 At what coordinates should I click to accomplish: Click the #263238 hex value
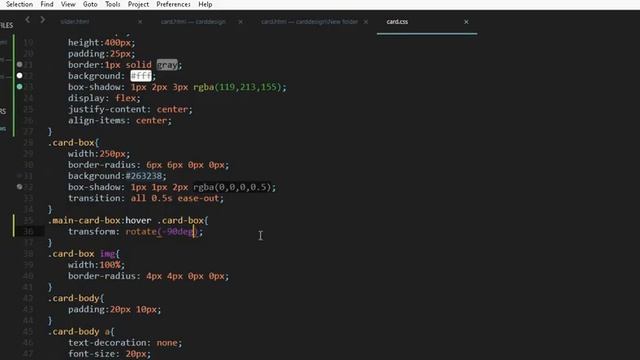pos(144,176)
